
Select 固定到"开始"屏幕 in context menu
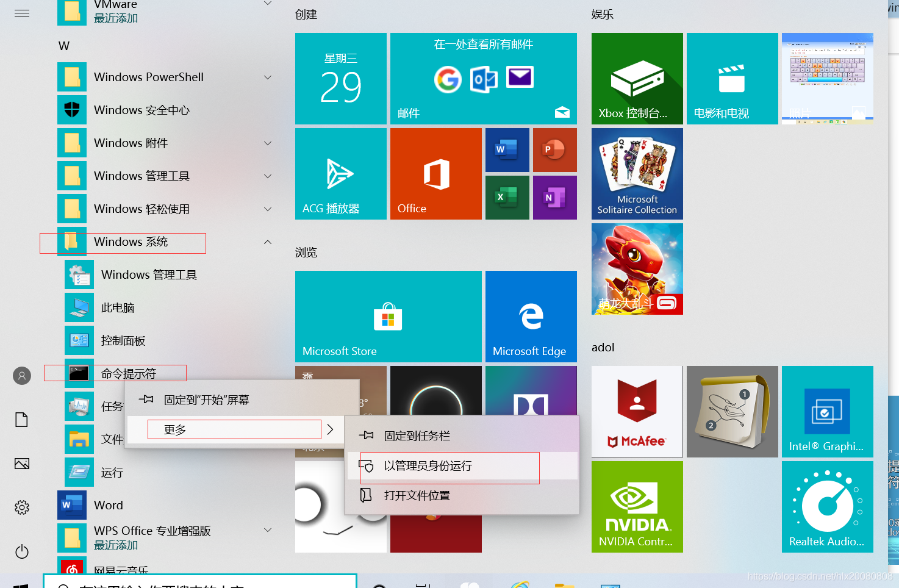pos(242,400)
